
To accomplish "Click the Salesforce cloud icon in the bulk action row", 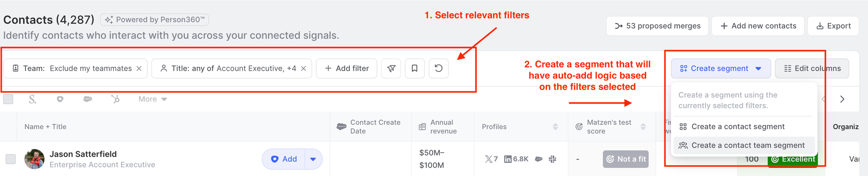I will [88, 99].
